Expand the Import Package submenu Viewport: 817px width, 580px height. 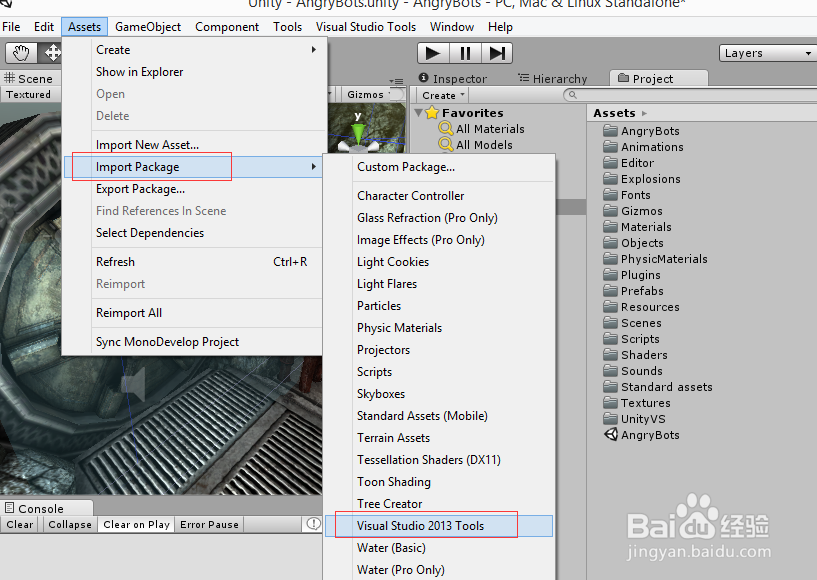click(x=194, y=167)
